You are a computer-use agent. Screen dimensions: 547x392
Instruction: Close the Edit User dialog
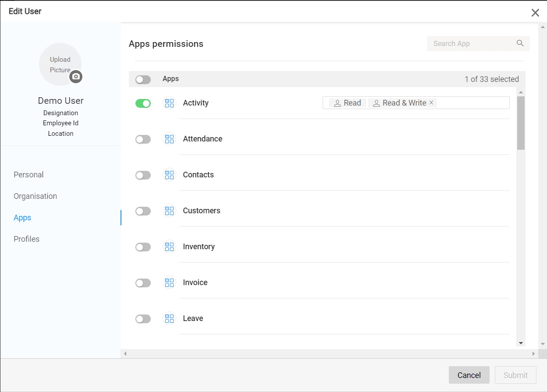click(x=535, y=13)
